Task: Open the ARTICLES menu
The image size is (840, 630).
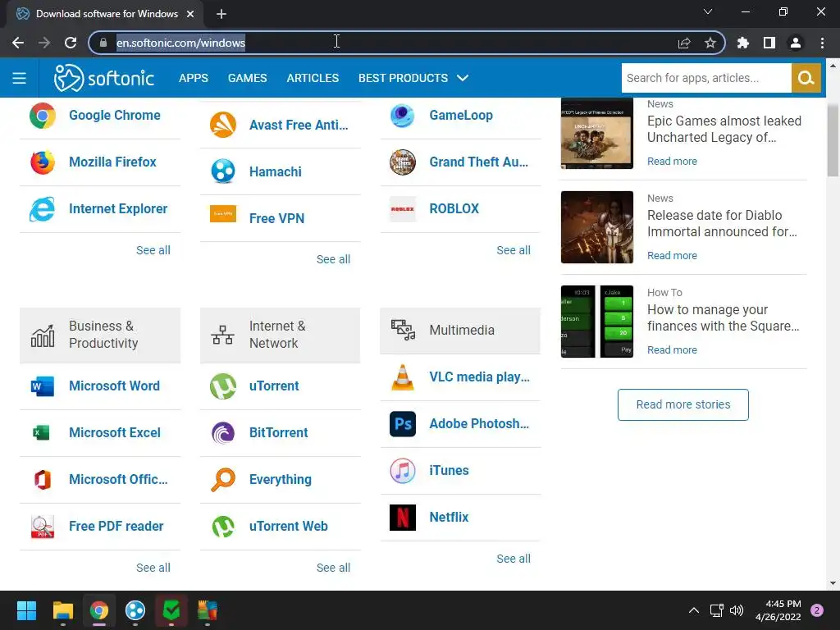Action: click(x=313, y=78)
